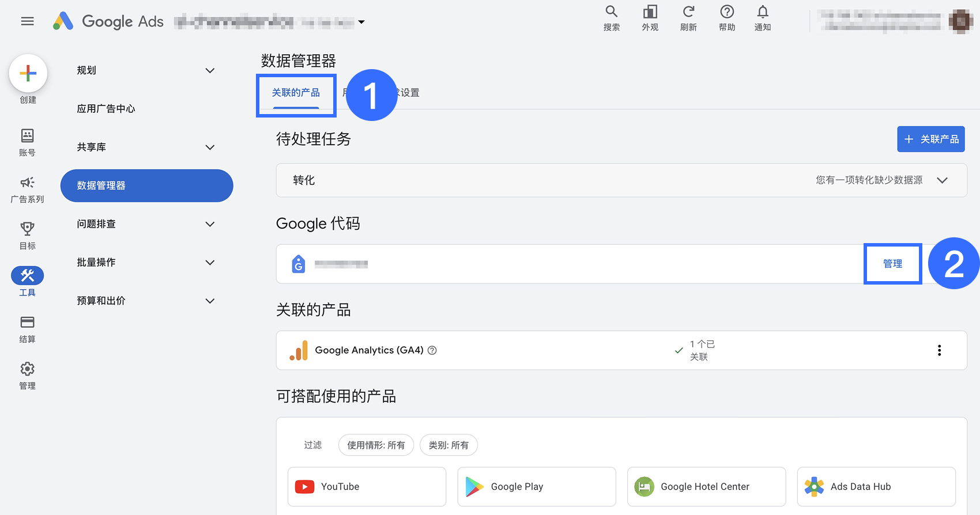
Task: Click the 您有一项转化缺少数据源 message
Action: point(869,180)
